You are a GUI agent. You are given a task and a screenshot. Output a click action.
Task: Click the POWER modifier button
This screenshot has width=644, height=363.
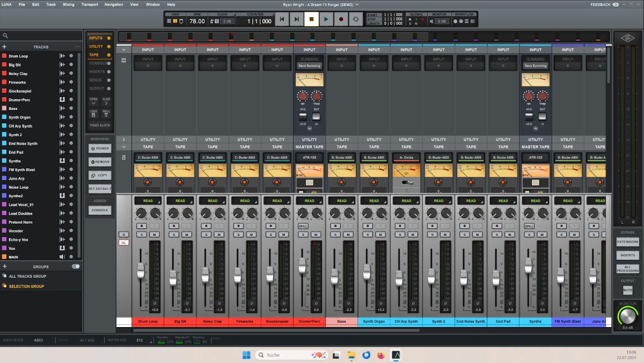click(100, 149)
